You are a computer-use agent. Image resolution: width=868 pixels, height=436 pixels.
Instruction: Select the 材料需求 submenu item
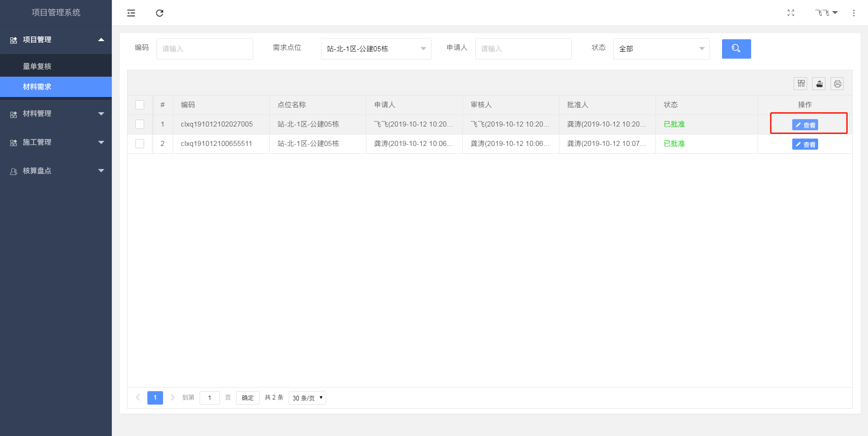56,87
